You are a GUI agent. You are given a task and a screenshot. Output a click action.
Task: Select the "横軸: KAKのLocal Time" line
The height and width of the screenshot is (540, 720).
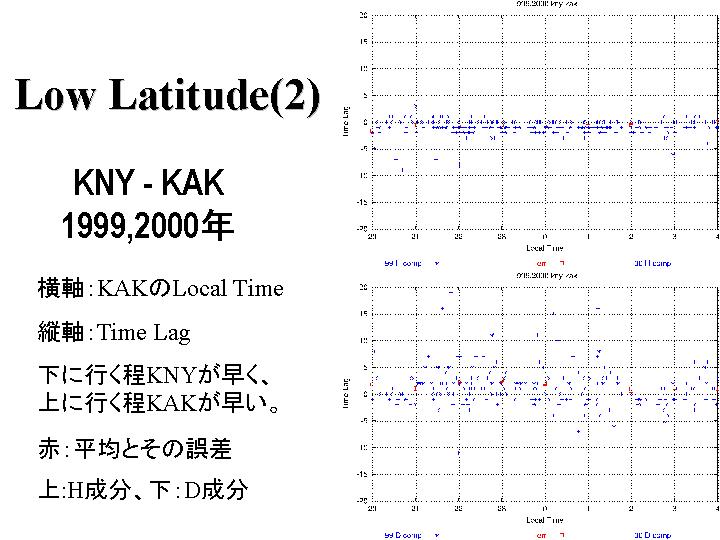160,289
